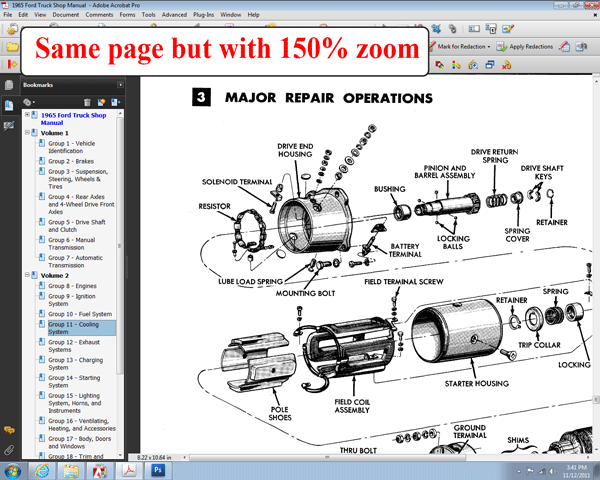Click the document horizontal scrollbar thumb
This screenshot has width=600, height=480.
(328, 457)
